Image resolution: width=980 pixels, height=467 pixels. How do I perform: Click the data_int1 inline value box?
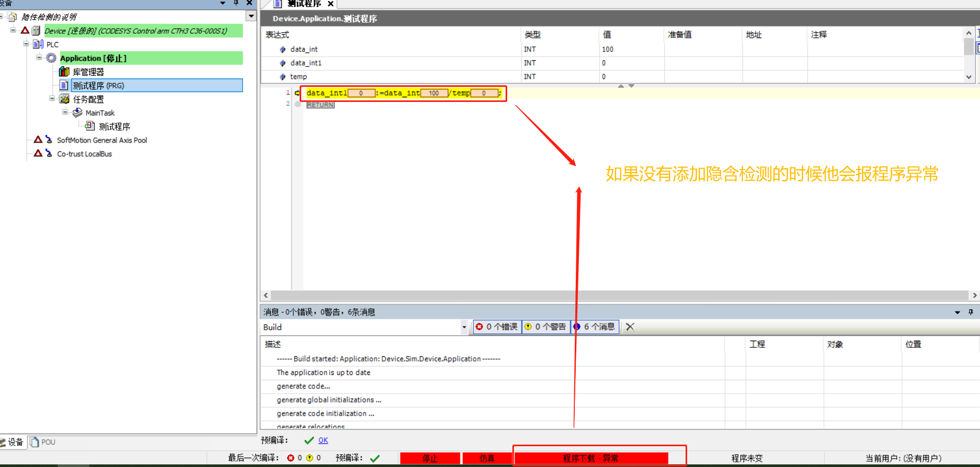361,93
